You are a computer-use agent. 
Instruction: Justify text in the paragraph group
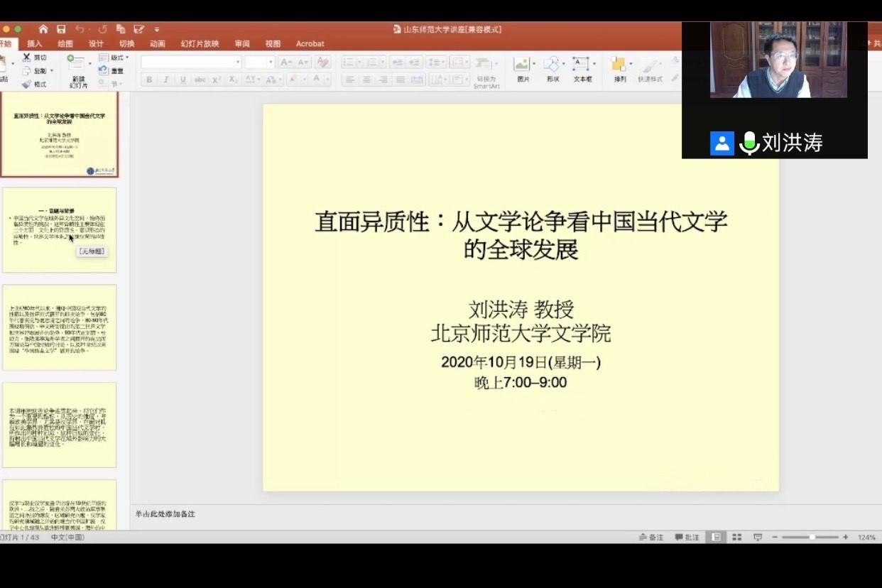[401, 80]
